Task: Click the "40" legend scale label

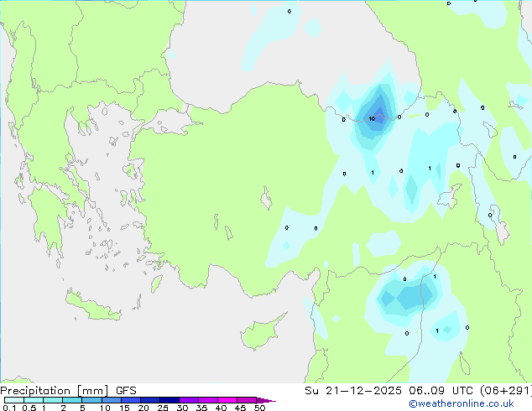Action: click(221, 408)
